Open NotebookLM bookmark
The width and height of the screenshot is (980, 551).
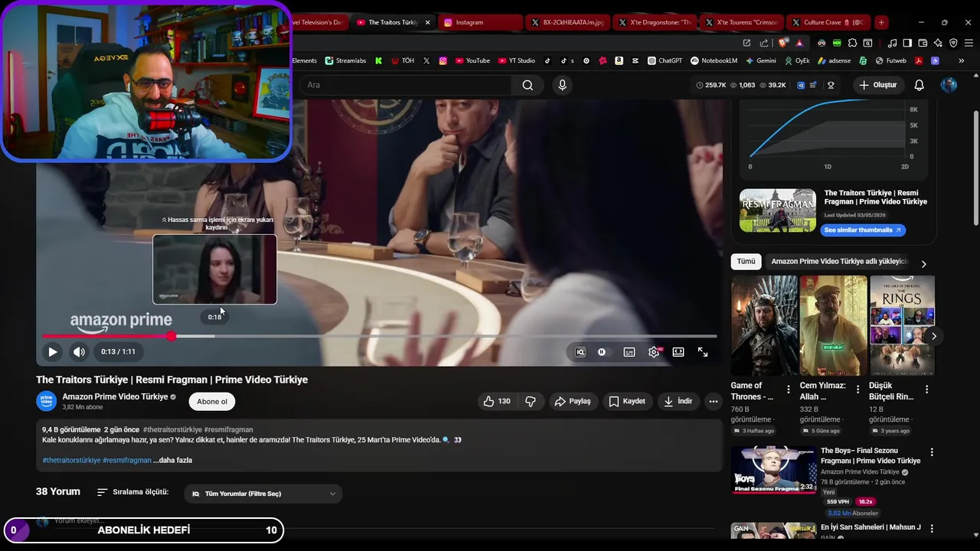click(x=714, y=60)
